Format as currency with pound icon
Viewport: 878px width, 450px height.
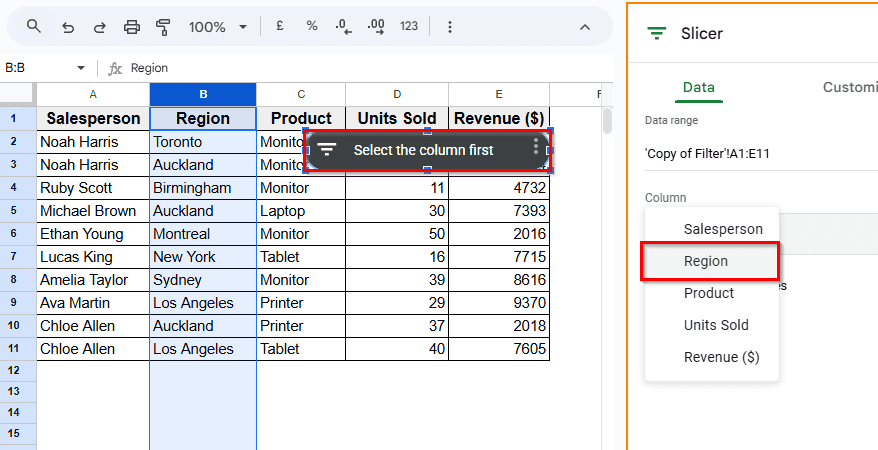[280, 27]
